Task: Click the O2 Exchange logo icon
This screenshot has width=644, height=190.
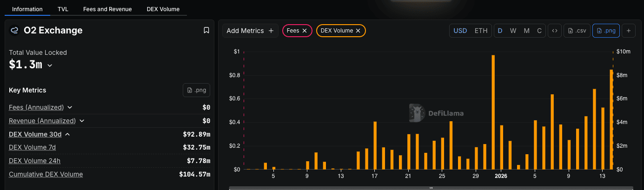Action: (14, 31)
